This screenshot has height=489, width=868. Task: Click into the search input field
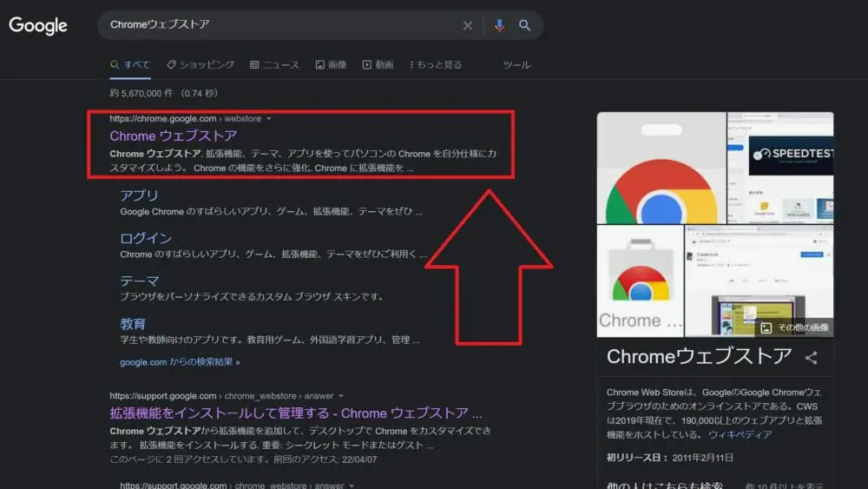278,25
